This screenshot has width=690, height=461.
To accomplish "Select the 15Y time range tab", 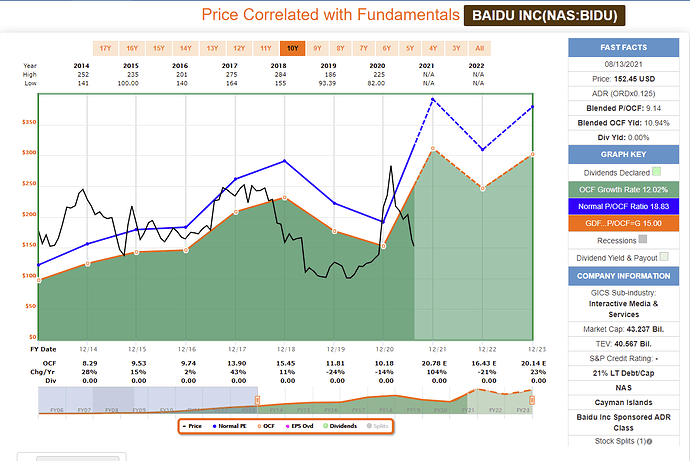I will point(159,48).
